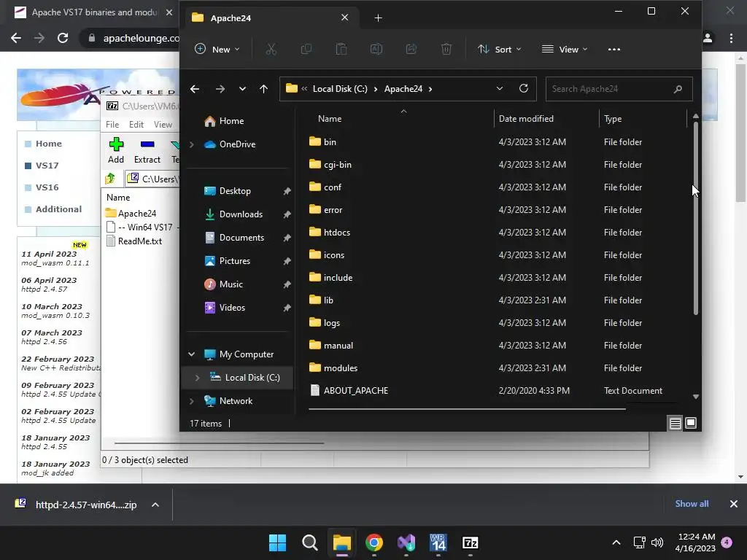
Task: Switch to details view layout icon
Action: (675, 423)
